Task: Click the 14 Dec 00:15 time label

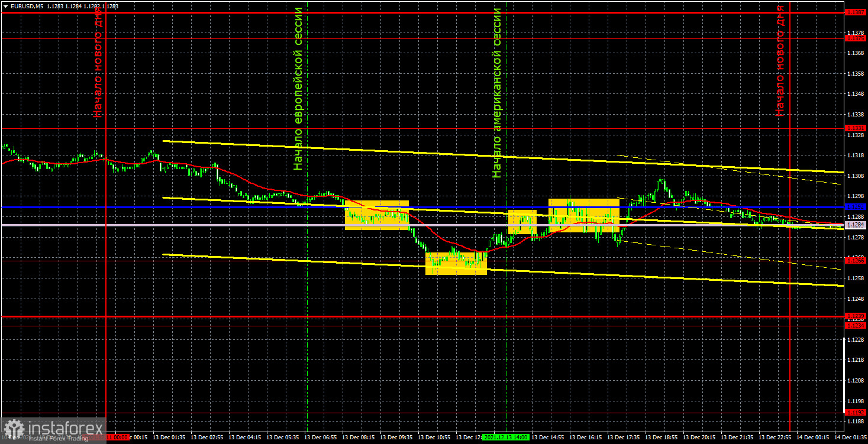Action: pyautogui.click(x=814, y=437)
